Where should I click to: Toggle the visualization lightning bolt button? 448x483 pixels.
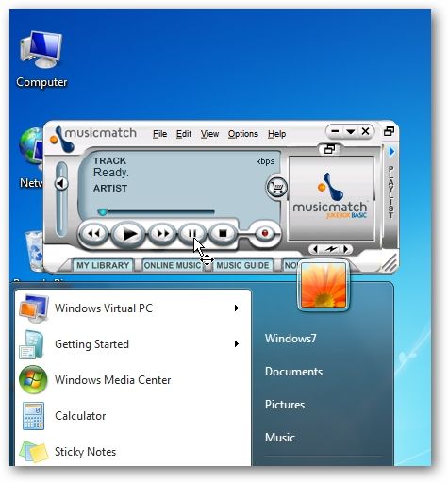point(330,249)
